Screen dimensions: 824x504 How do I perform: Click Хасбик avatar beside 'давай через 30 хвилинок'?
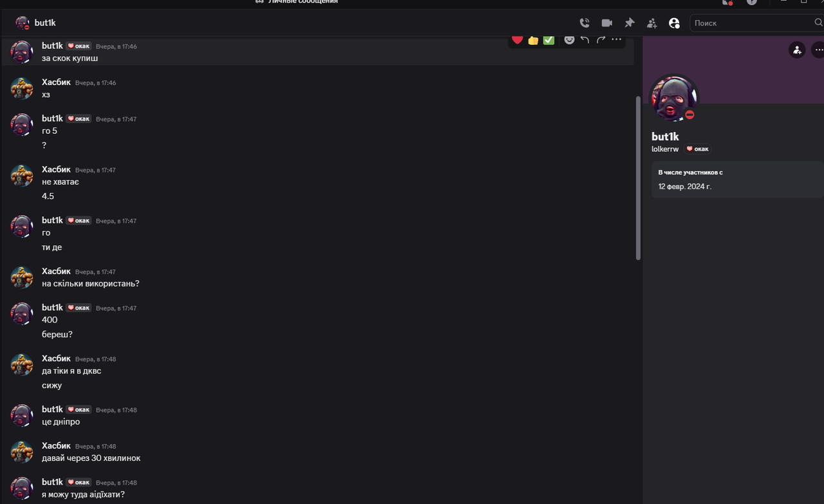click(x=22, y=452)
